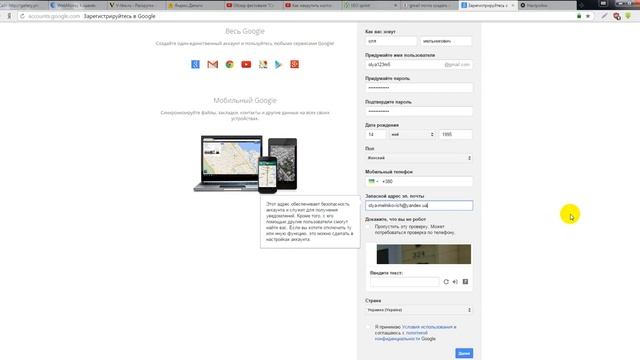Image resolution: width=640 pixels, height=360 pixels.
Task: Click the create password field
Action: coord(419,88)
